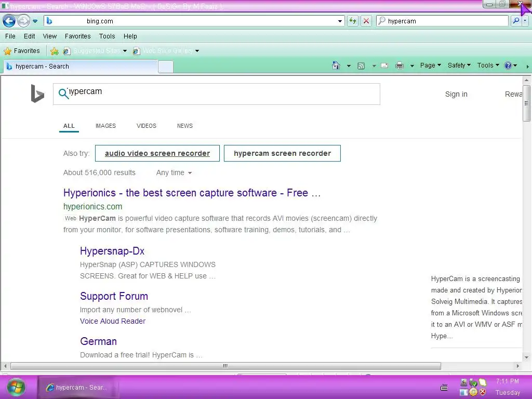Click the blue Help question mark icon
Viewport: 532px width, 399px height.
[508, 65]
